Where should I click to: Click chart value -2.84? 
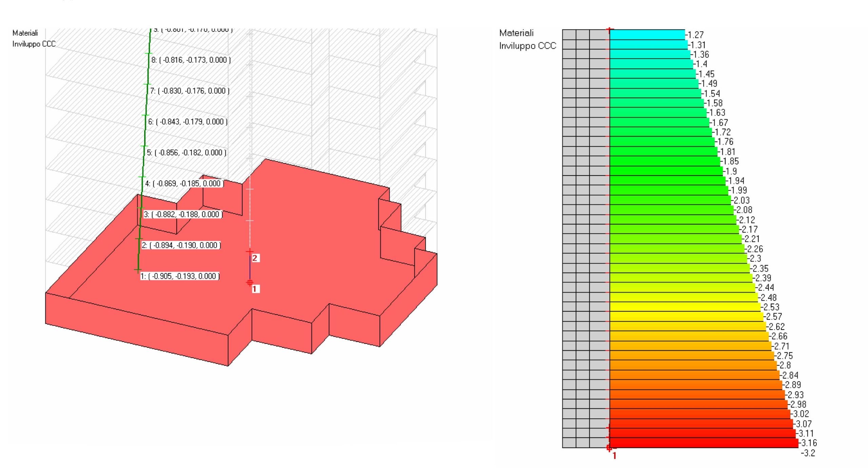[789, 376]
